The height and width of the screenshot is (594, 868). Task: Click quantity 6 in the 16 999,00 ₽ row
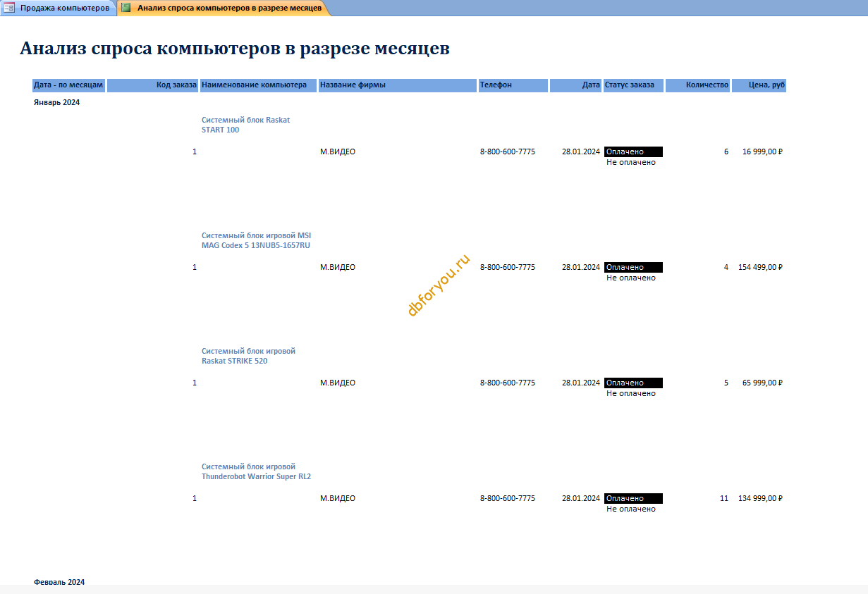click(726, 151)
